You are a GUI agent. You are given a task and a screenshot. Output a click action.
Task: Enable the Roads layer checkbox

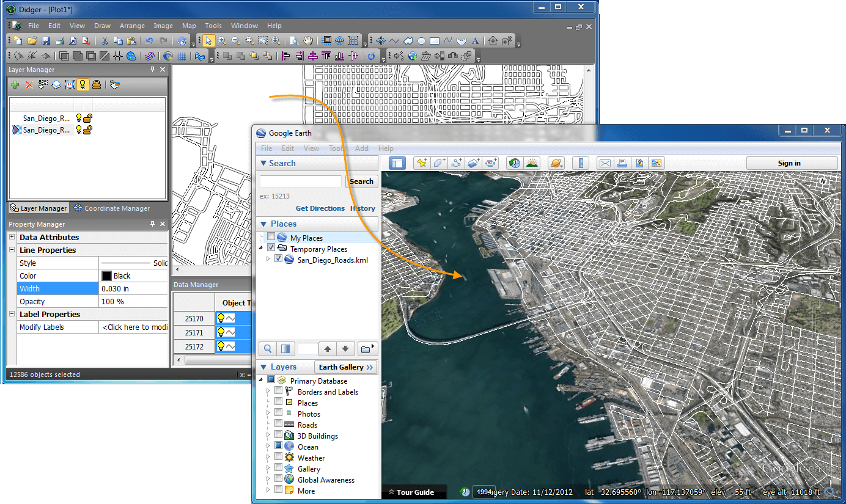(x=278, y=424)
